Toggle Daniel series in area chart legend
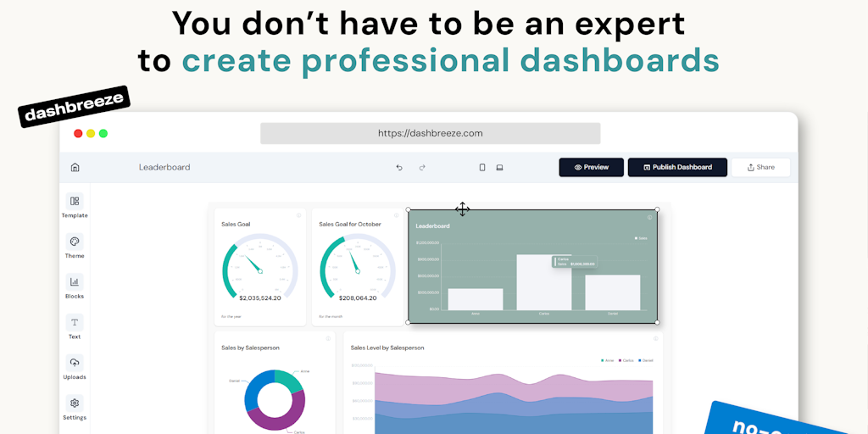The height and width of the screenshot is (434, 868). click(645, 360)
